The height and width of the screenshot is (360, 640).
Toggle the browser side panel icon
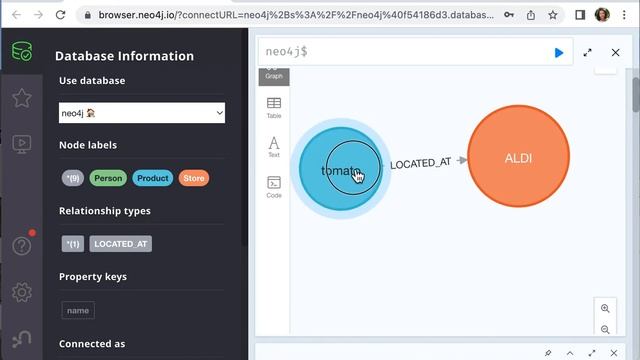point(580,15)
